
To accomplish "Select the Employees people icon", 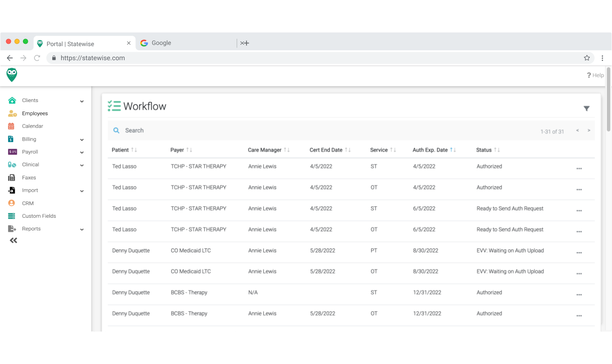I will pyautogui.click(x=12, y=113).
